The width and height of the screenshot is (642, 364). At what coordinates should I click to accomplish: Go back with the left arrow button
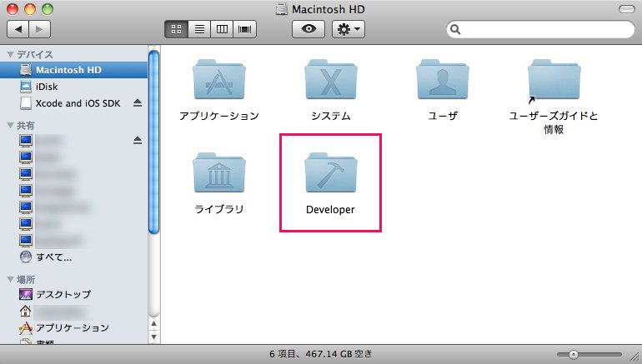point(18,29)
